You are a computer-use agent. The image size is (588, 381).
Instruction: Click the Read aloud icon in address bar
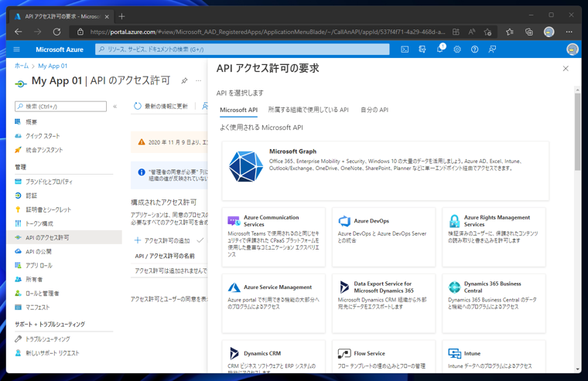472,32
